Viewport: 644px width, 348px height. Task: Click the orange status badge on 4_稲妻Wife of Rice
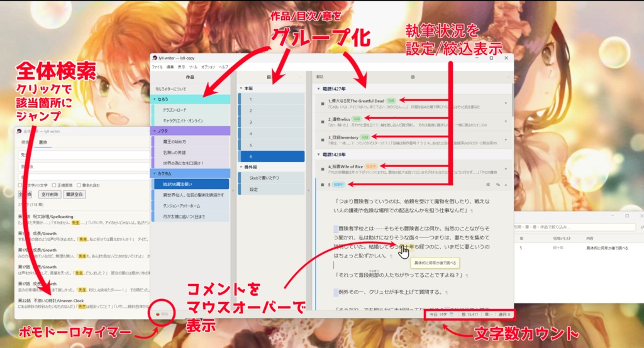pyautogui.click(x=371, y=166)
